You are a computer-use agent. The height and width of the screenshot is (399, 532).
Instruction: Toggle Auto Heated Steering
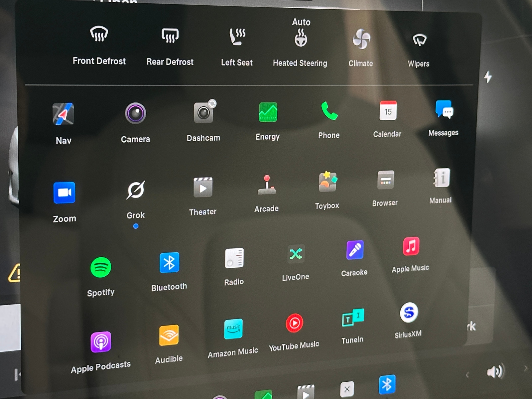pos(301,38)
